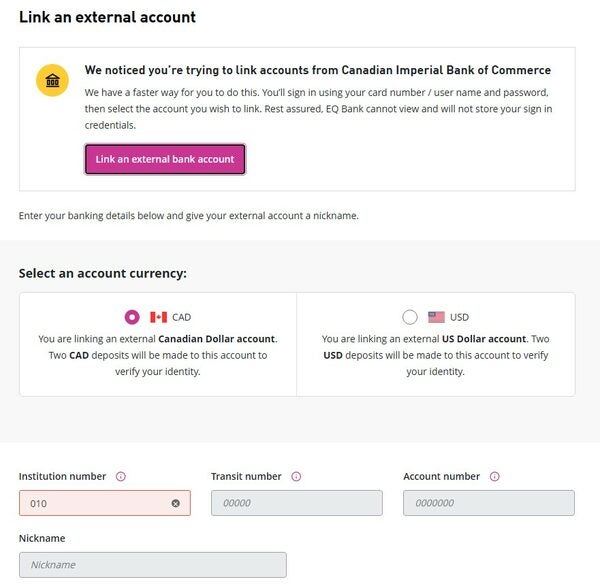The image size is (600, 586).
Task: Click into the Transit number field
Action: click(x=296, y=503)
